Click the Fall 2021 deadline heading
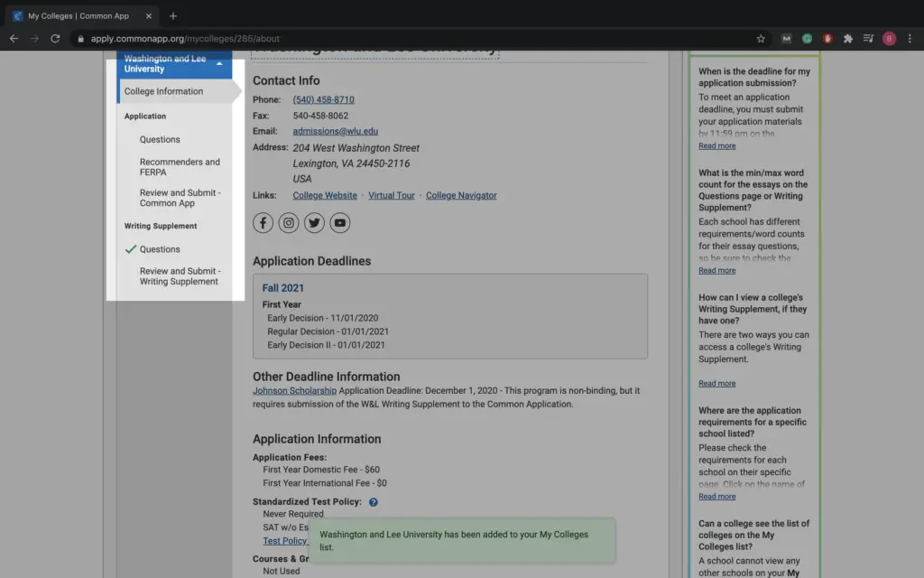The height and width of the screenshot is (578, 924). [x=282, y=288]
